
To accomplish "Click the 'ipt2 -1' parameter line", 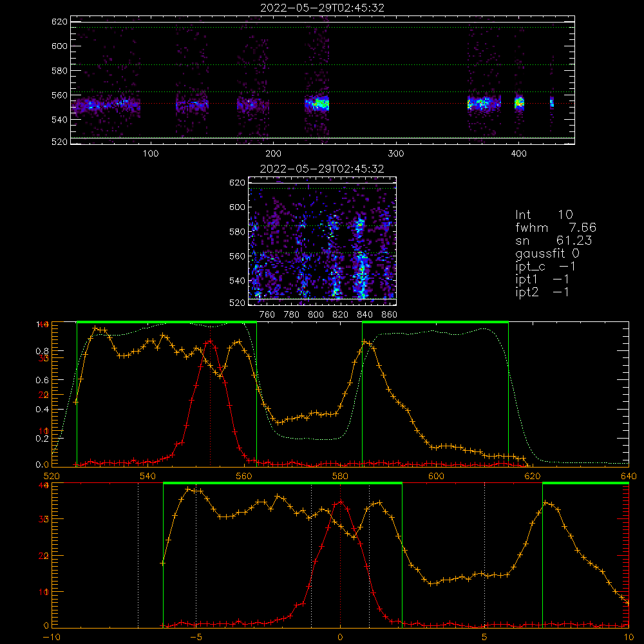I will coord(542,292).
